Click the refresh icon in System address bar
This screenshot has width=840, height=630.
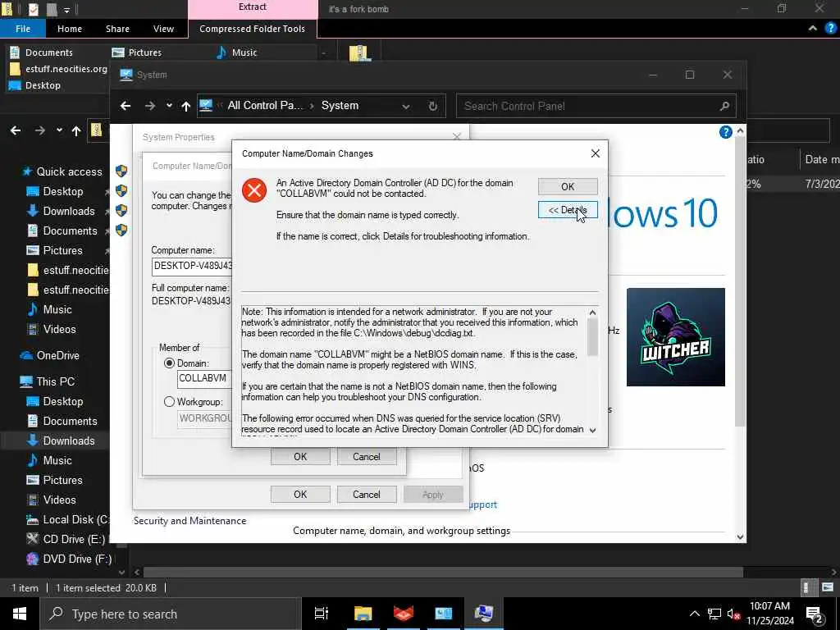(x=433, y=106)
